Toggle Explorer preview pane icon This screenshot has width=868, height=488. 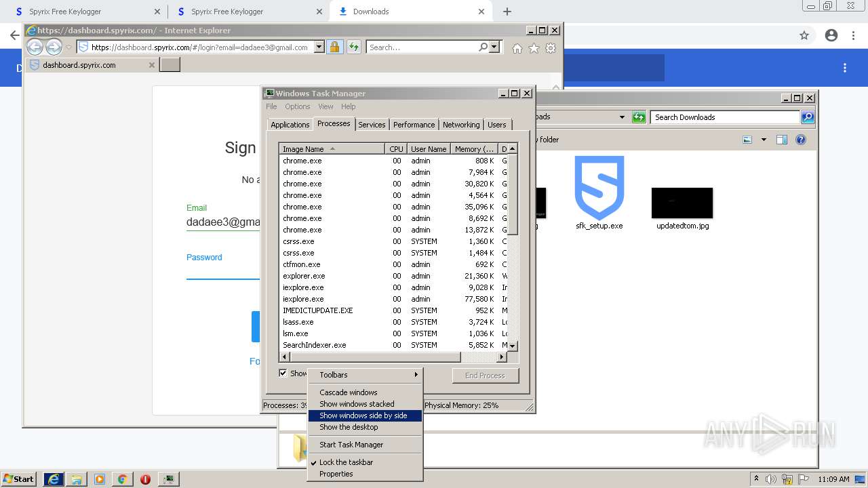[781, 140]
